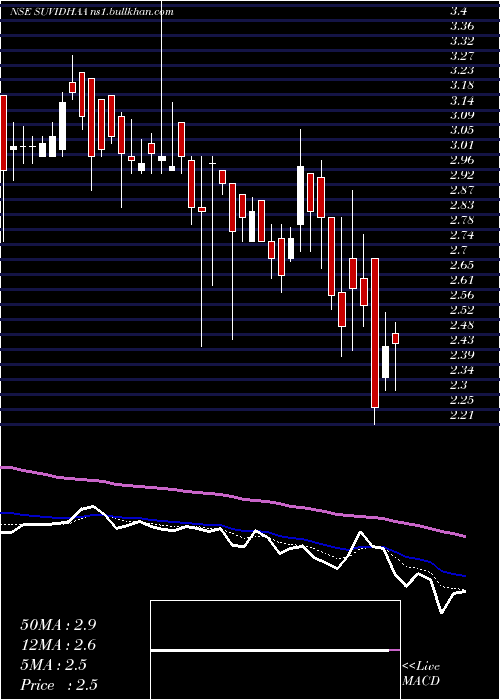
Task: Click the 2.48 price axis label
Action: 462,325
